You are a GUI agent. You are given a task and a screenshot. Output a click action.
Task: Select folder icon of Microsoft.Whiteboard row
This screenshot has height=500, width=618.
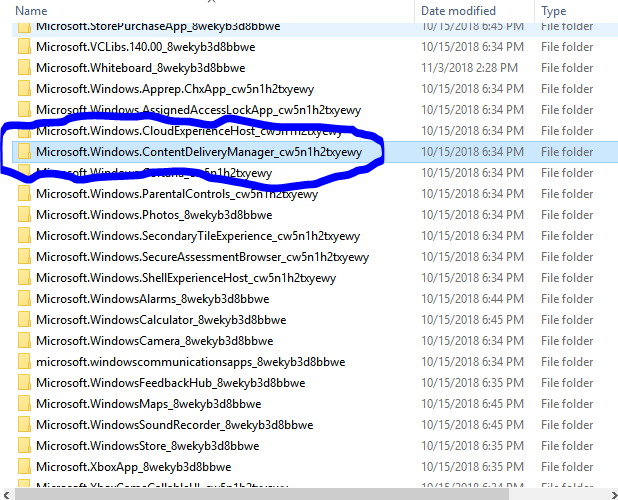24,67
